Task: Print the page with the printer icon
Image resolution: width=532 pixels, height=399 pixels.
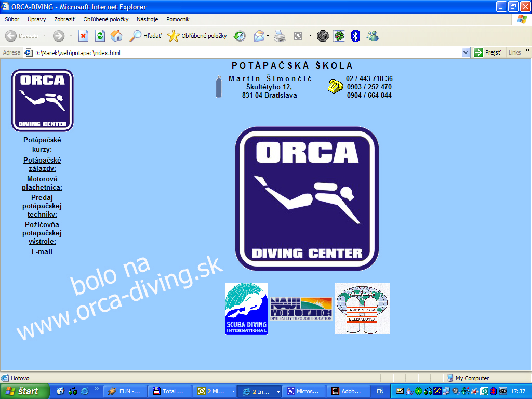Action: pyautogui.click(x=280, y=36)
